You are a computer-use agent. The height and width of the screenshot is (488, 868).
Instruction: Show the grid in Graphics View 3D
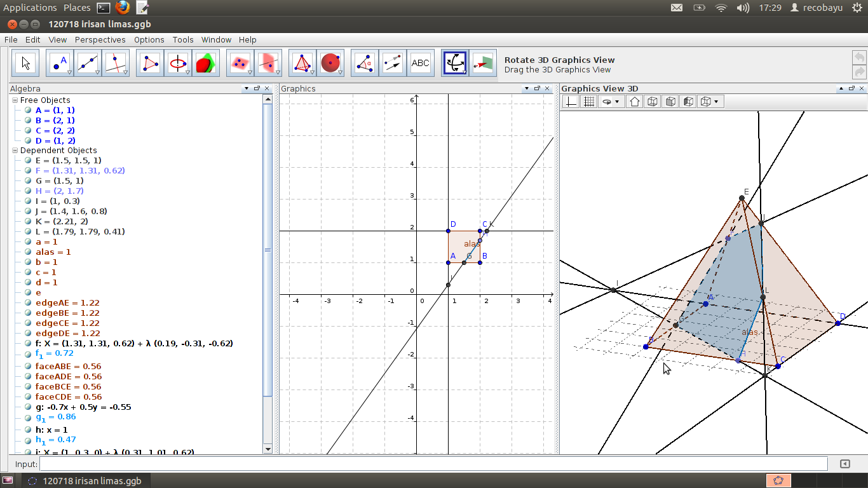pos(588,101)
